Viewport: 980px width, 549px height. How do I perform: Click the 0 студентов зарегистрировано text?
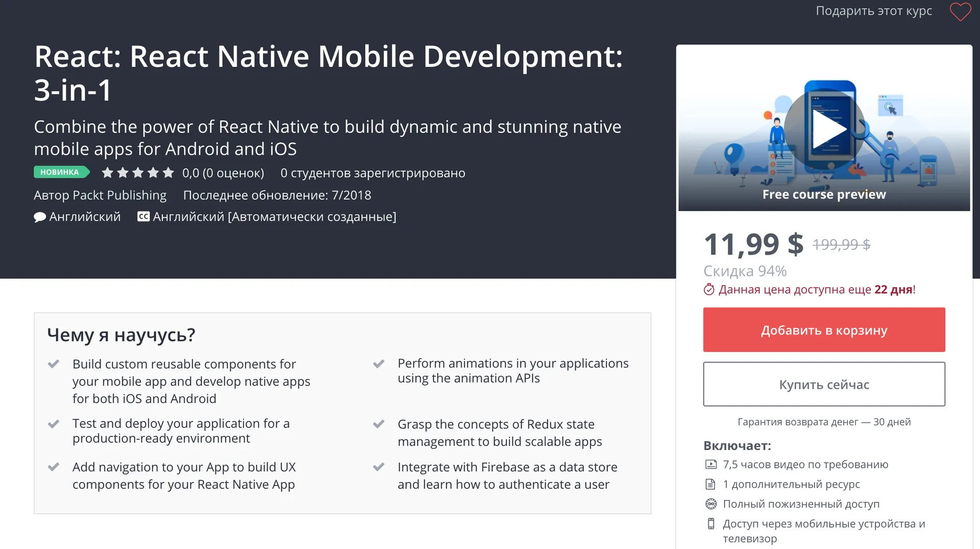click(x=373, y=173)
